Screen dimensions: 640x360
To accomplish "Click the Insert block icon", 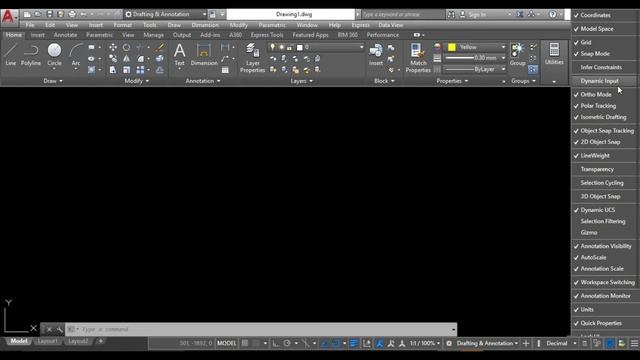I will point(376,55).
